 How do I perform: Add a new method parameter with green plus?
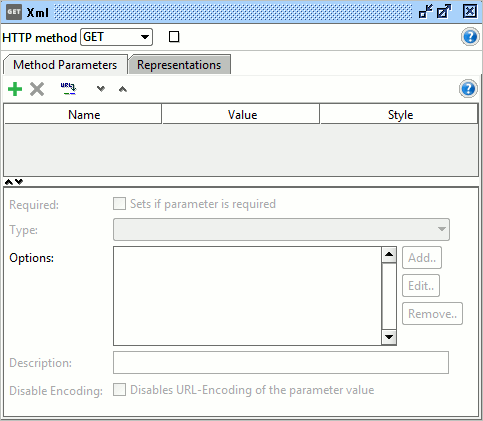15,89
